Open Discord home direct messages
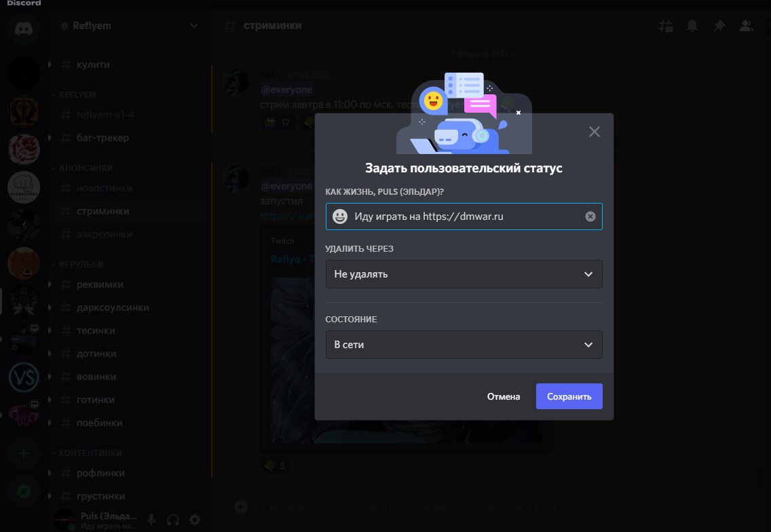Screen dimensions: 771x532 click(23, 28)
